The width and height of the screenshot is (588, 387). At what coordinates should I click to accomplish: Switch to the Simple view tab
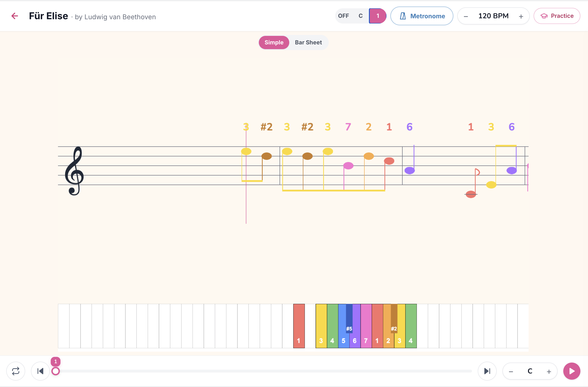274,42
